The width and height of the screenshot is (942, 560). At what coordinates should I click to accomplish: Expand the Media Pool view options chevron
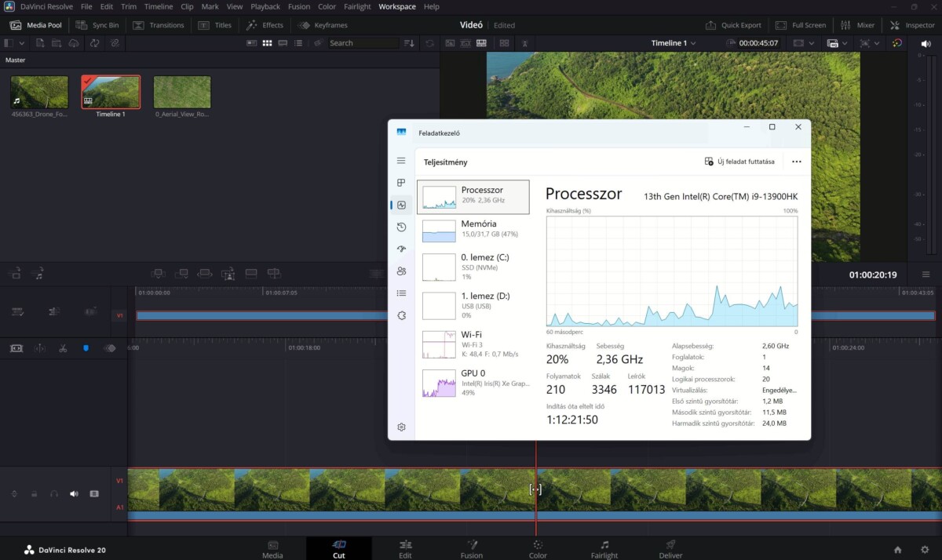23,43
